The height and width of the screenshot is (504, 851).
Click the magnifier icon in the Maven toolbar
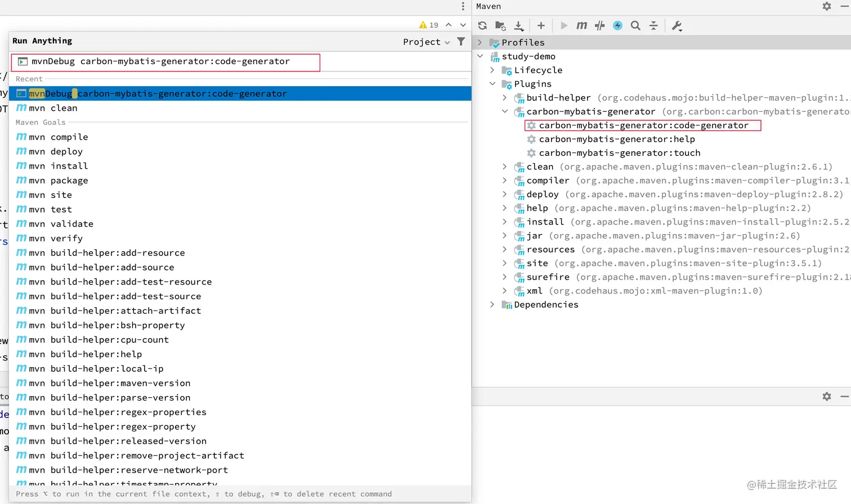coord(635,25)
